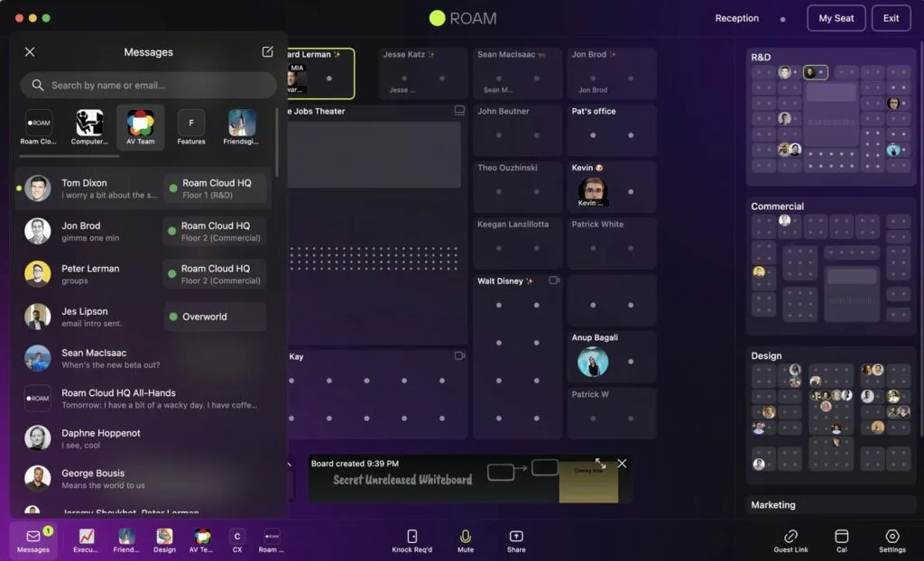The image size is (924, 561).
Task: Select the Design floor minimap
Action: pyautogui.click(x=831, y=416)
